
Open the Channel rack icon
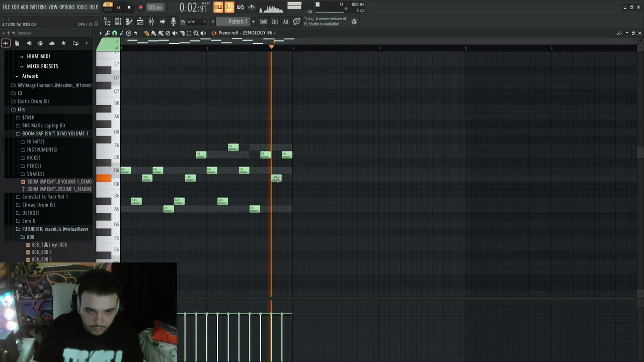click(118, 22)
